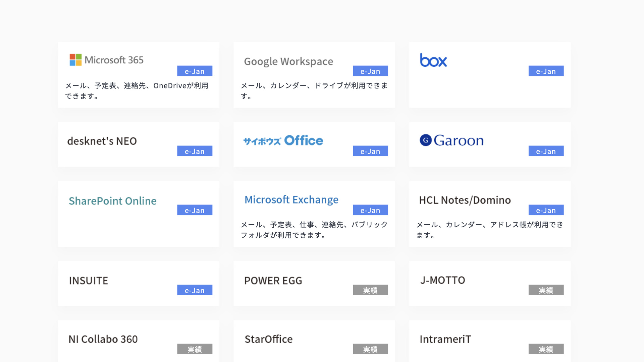Open the desknet's NEO logo
Screen dimensions: 644x362
pos(102,141)
